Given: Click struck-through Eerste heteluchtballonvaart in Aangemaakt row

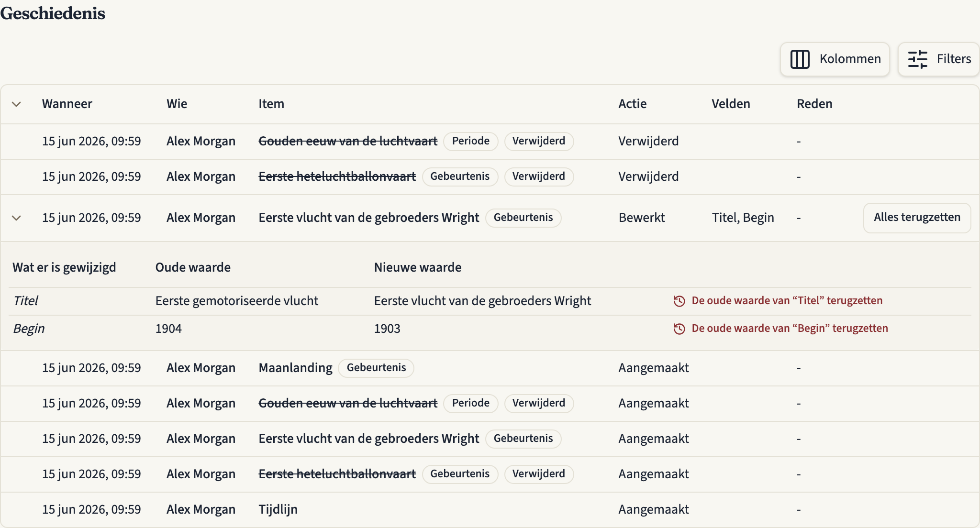Looking at the screenshot, I should coord(337,474).
